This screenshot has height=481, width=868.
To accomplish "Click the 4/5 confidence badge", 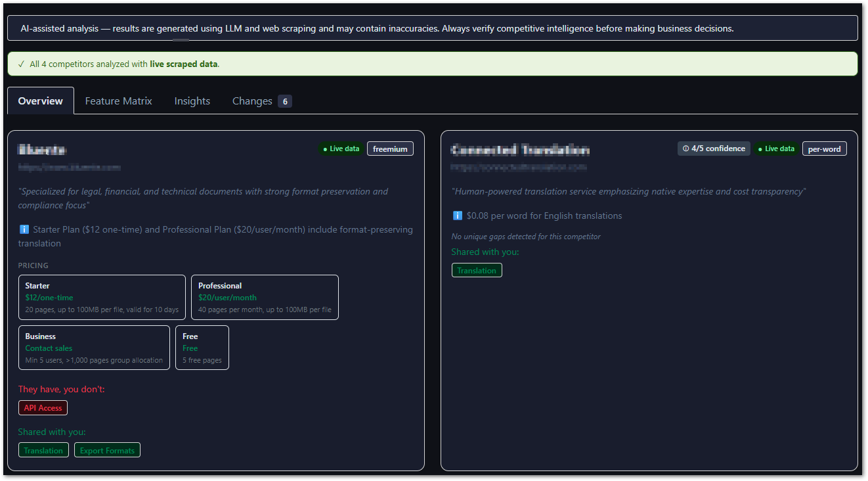I will [714, 149].
